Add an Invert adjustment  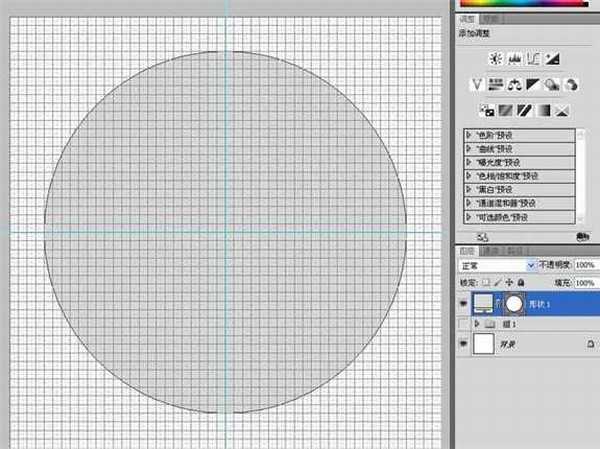point(489,109)
